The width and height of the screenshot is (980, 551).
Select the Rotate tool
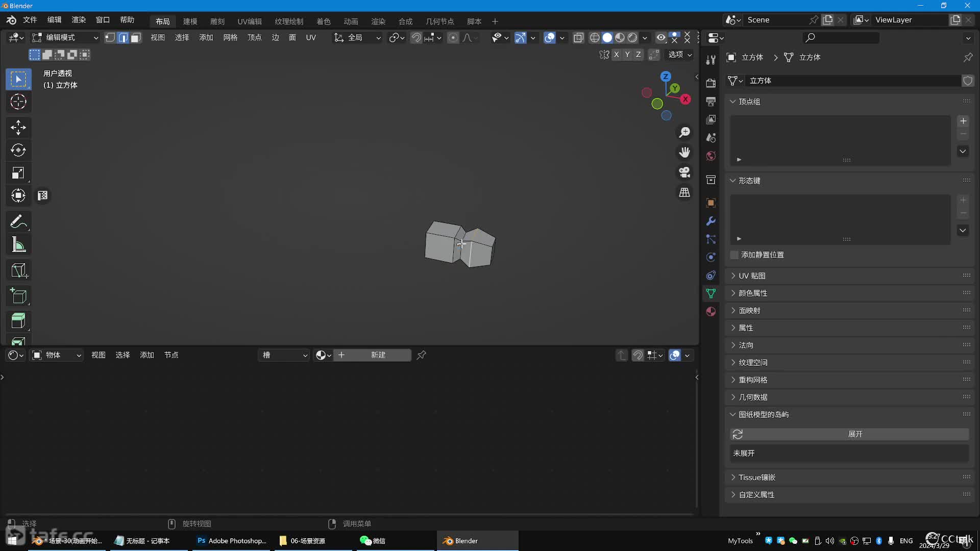18,150
